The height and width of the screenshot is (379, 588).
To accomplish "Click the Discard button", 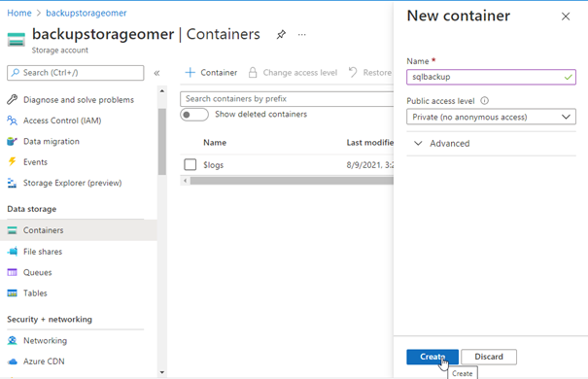I will pos(489,357).
